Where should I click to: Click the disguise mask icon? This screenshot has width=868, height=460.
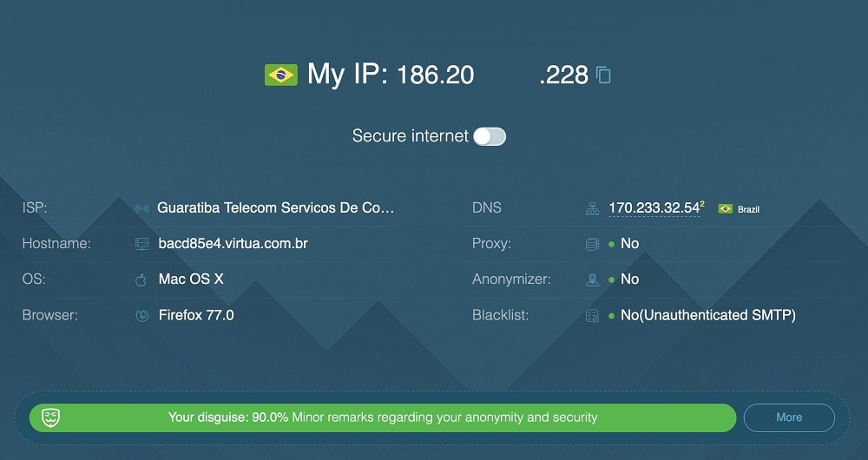51,417
